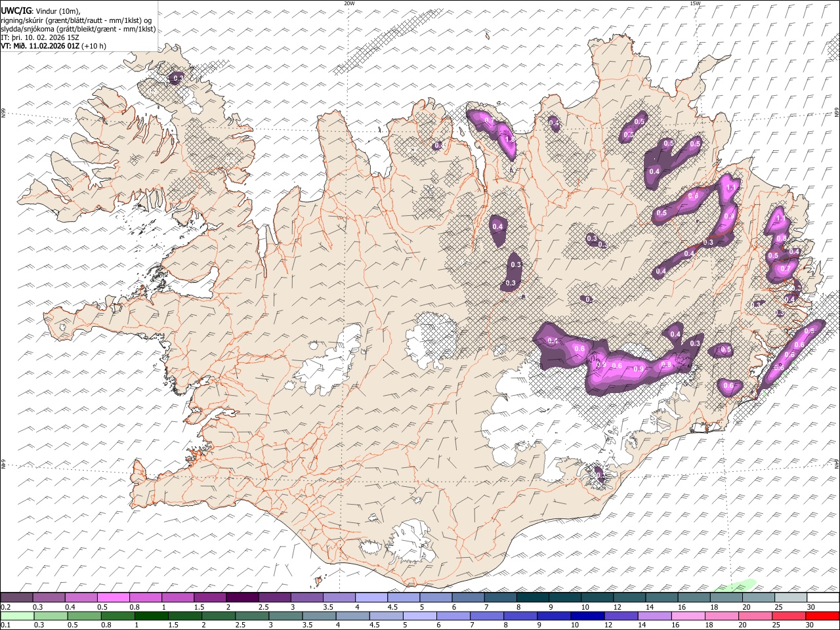Click the 4.5 label on rain scale
Viewport: 840px width, 630px height.
point(375,625)
